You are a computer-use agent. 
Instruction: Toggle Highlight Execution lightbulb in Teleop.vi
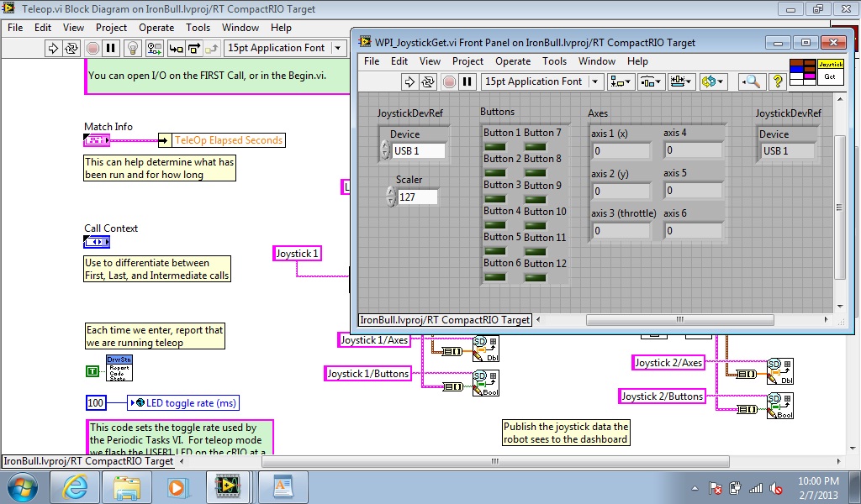click(132, 48)
